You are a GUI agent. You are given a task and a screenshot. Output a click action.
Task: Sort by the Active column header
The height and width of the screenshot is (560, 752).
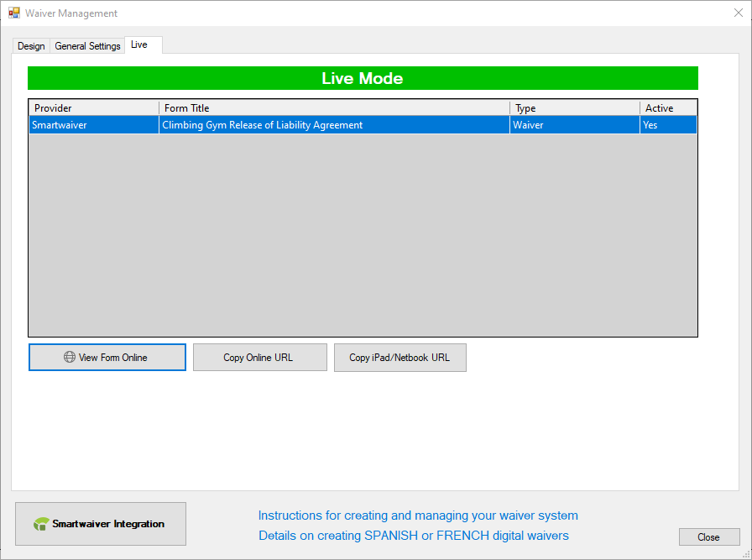click(668, 108)
